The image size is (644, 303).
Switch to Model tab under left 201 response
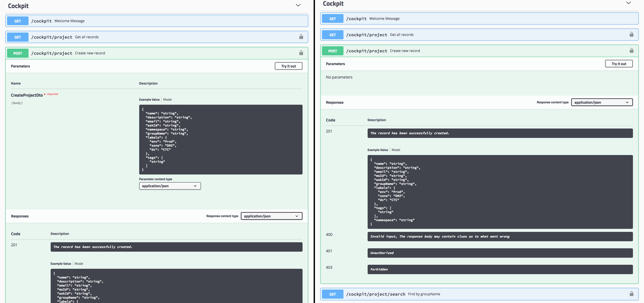79,264
